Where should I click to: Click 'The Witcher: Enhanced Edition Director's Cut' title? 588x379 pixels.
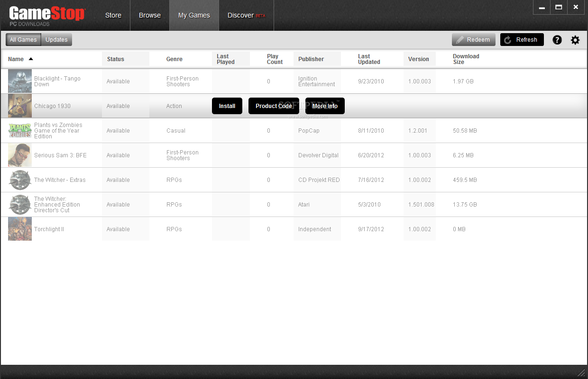click(x=57, y=205)
